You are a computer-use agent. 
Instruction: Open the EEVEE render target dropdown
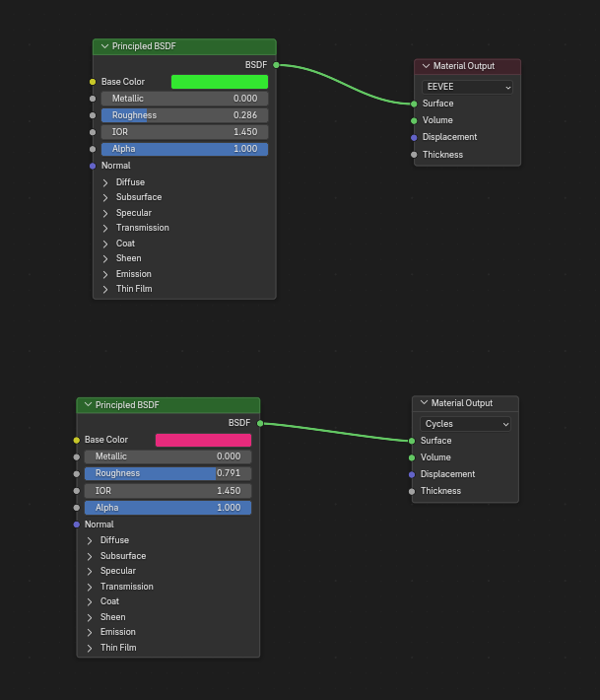(x=467, y=87)
